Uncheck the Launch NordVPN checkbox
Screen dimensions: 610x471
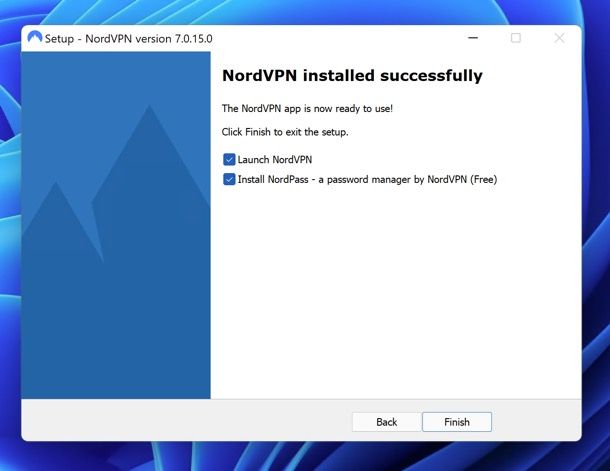click(x=229, y=159)
